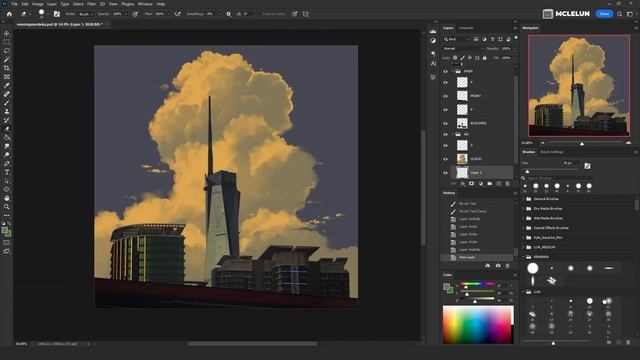This screenshot has height=360, width=640.
Task: Expand Special Effects Brushes folder
Action: tap(524, 228)
